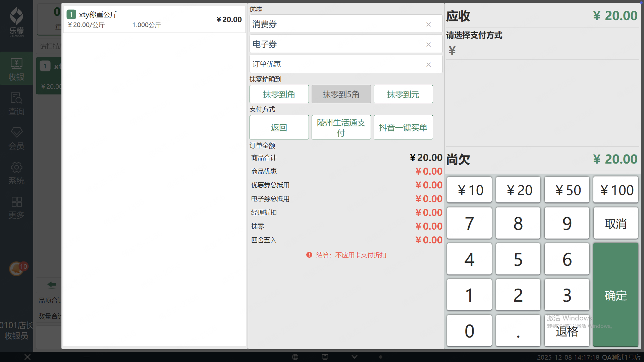
Task: Select 抹零到元 rounding option
Action: [x=403, y=94]
